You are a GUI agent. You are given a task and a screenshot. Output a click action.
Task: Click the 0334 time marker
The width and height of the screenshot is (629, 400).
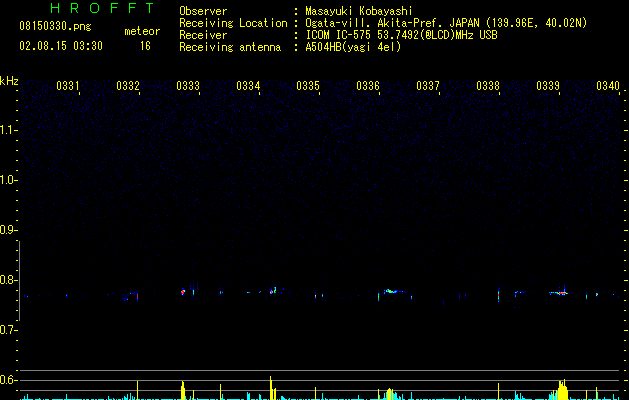[248, 86]
